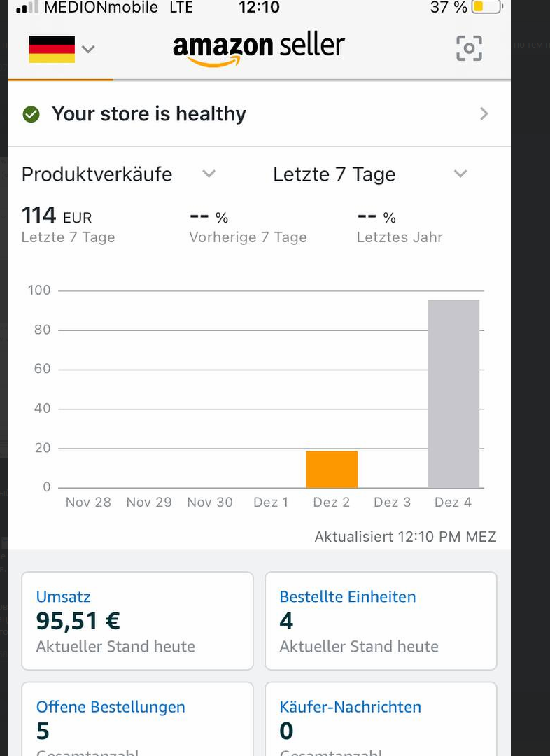This screenshot has height=756, width=550.
Task: Open the Käufer-Nachrichten card
Action: (381, 719)
